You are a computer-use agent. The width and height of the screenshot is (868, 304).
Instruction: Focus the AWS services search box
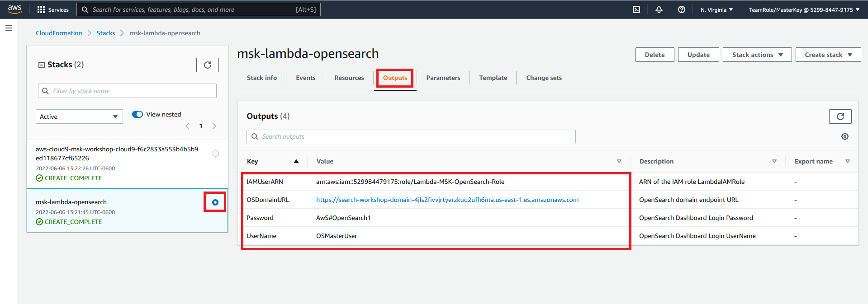199,9
